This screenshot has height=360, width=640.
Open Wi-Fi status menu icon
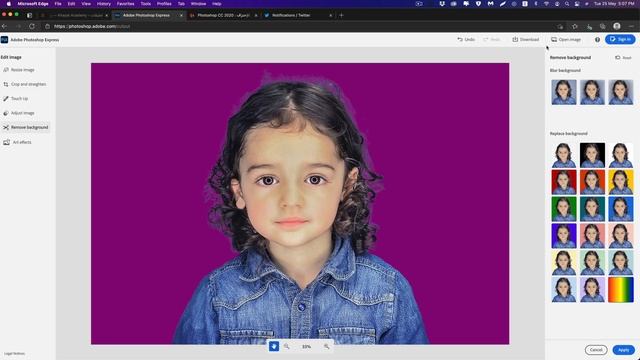(x=546, y=4)
